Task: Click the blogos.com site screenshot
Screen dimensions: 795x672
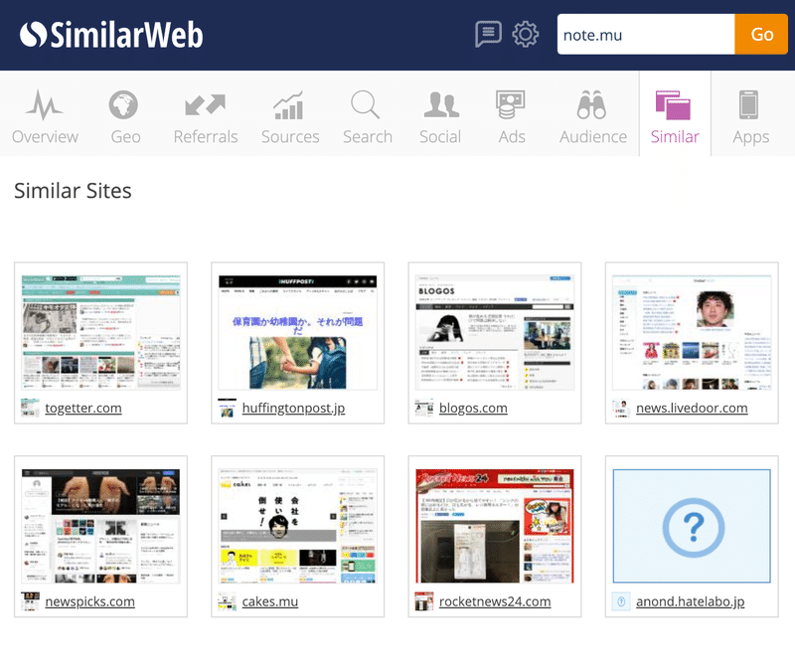Action: 495,332
